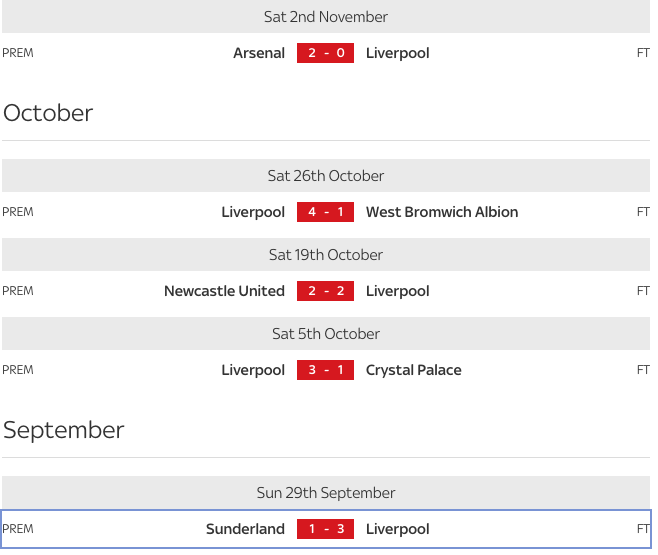Click the Arsenal team name
This screenshot has height=555, width=658.
point(259,53)
